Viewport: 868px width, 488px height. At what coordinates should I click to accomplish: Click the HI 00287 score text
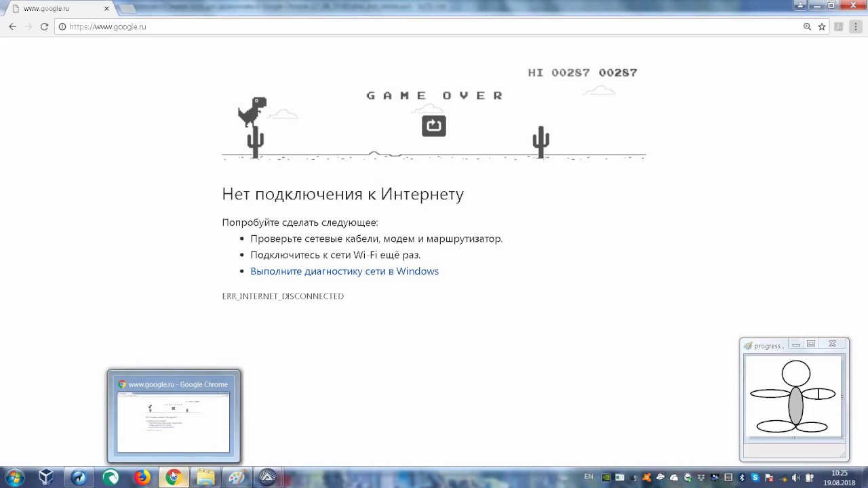pos(559,73)
